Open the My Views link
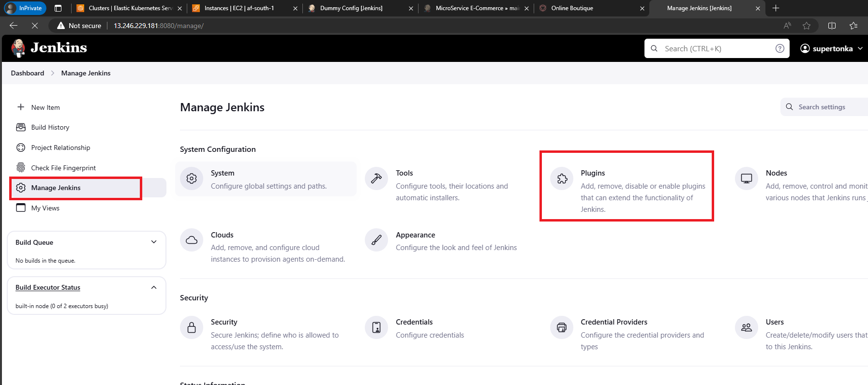868x385 pixels. tap(45, 208)
